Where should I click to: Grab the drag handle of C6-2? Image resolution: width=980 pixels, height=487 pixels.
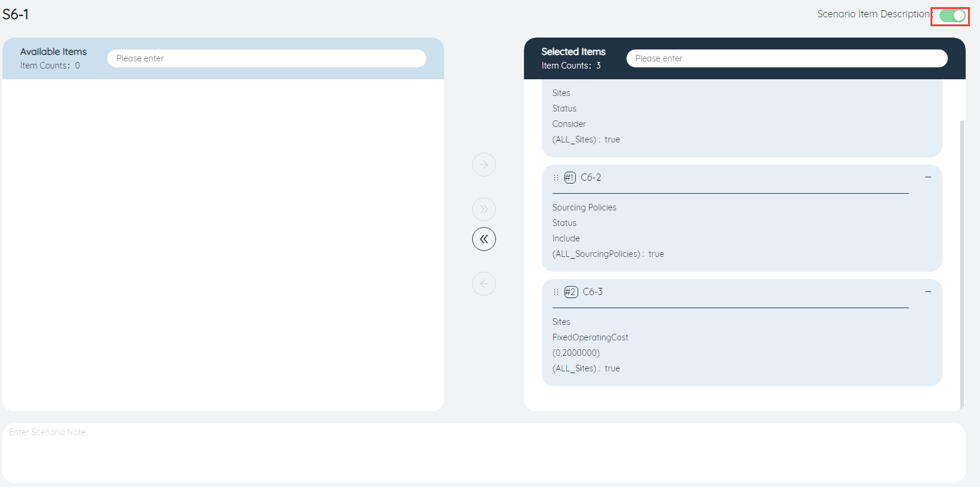pos(556,178)
